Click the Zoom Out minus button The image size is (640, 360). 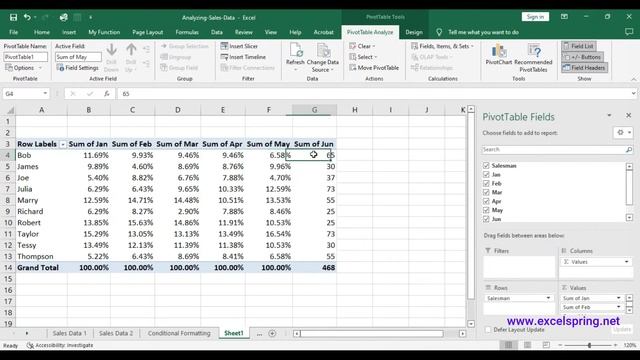pos(560,345)
